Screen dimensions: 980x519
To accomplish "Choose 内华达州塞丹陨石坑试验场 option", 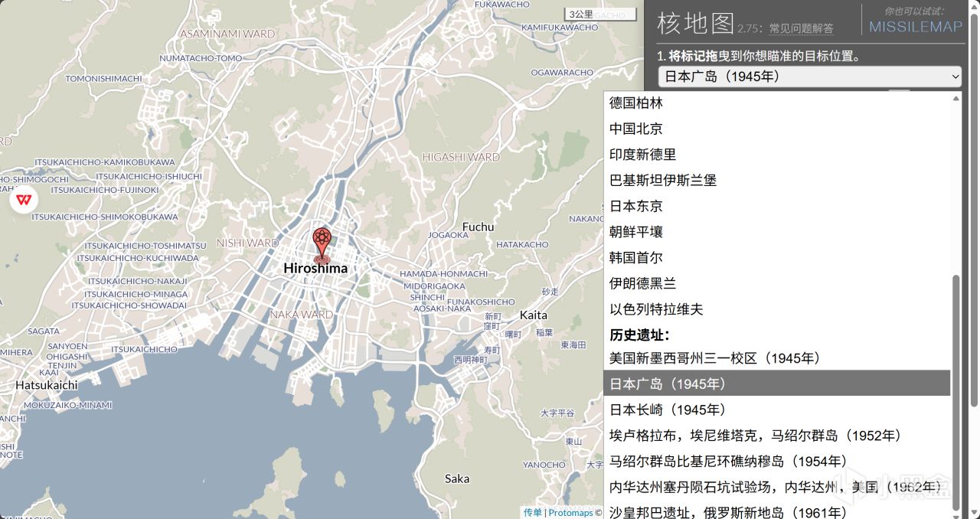I will click(x=776, y=487).
